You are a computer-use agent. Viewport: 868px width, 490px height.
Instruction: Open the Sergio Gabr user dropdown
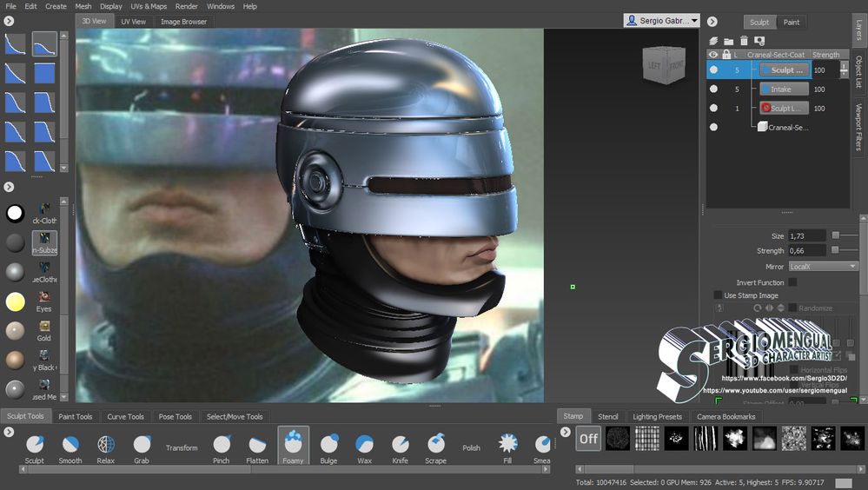[x=661, y=21]
